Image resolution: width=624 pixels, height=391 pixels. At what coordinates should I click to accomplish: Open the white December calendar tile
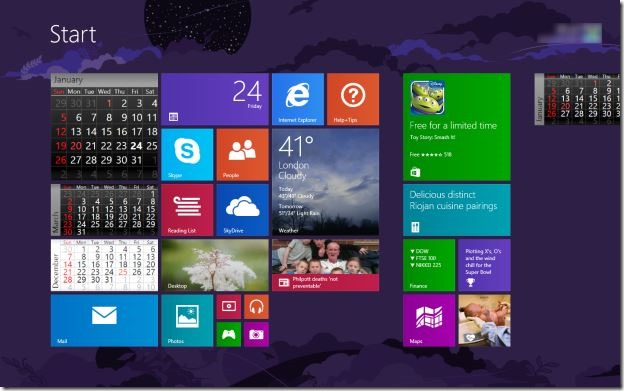point(104,265)
